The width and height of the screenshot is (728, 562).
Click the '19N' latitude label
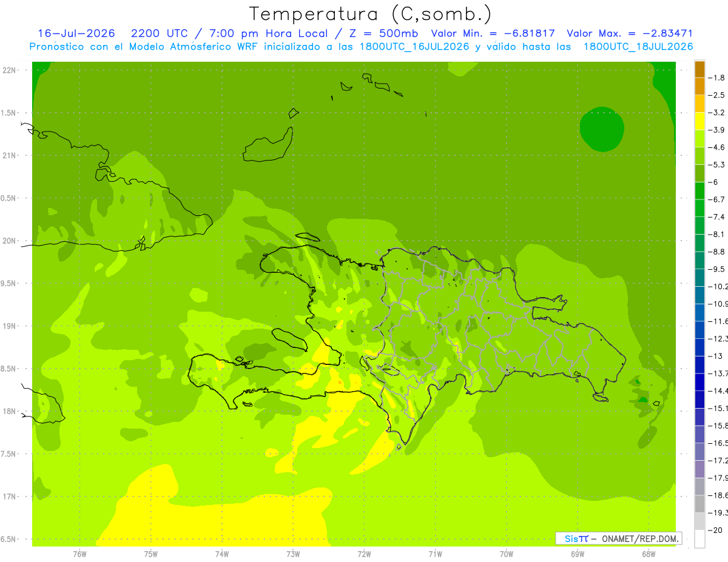[10, 326]
